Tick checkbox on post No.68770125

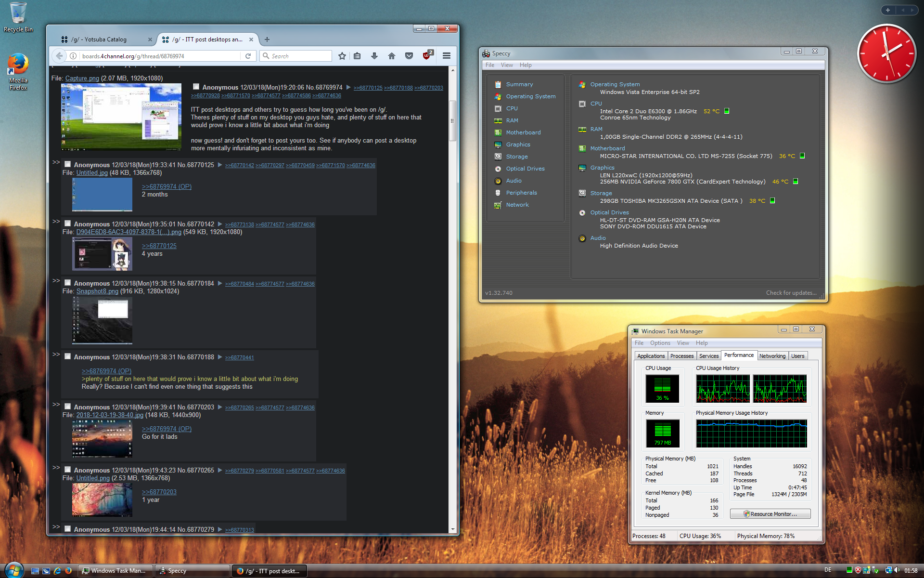68,164
